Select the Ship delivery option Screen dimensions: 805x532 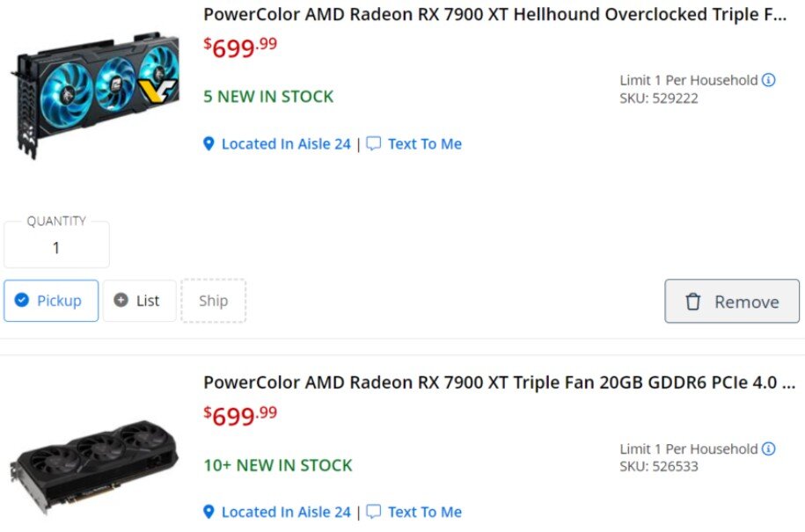tap(213, 301)
